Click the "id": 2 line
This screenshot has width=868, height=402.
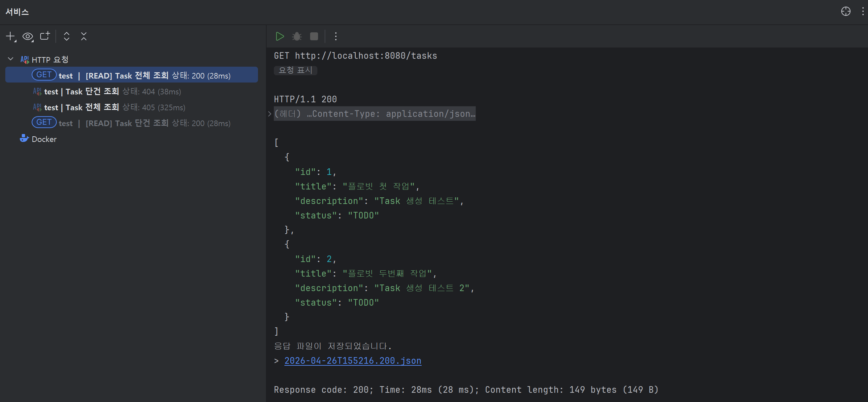[x=316, y=259]
